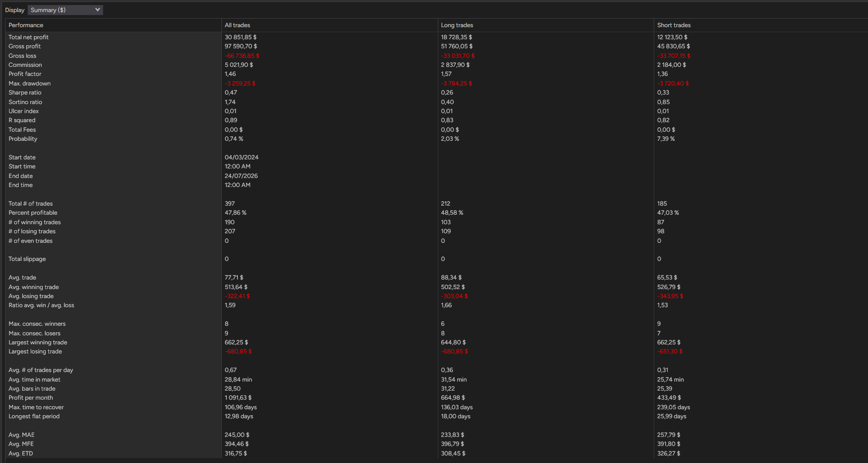The image size is (868, 463).
Task: Select the Total # of trades label
Action: pyautogui.click(x=31, y=204)
